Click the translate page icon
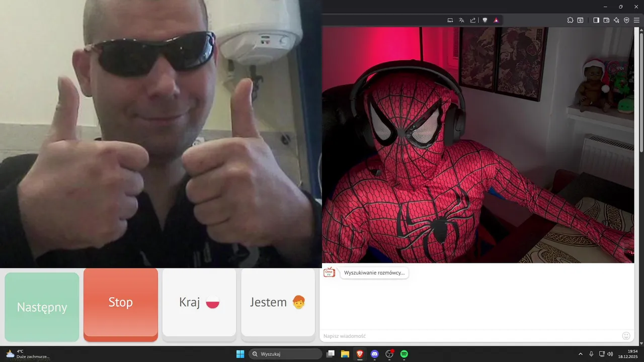The height and width of the screenshot is (362, 644). tap(461, 20)
